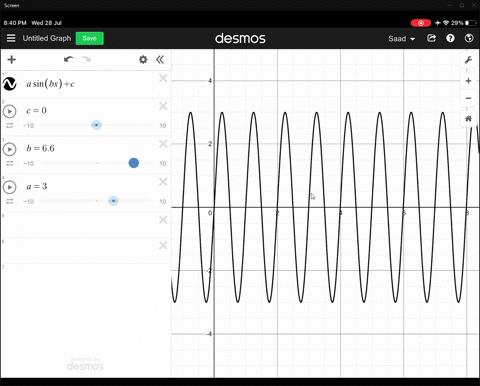This screenshot has height=386, width=480.
Task: Edit the -10 lower limit of slider b
Action: click(29, 164)
